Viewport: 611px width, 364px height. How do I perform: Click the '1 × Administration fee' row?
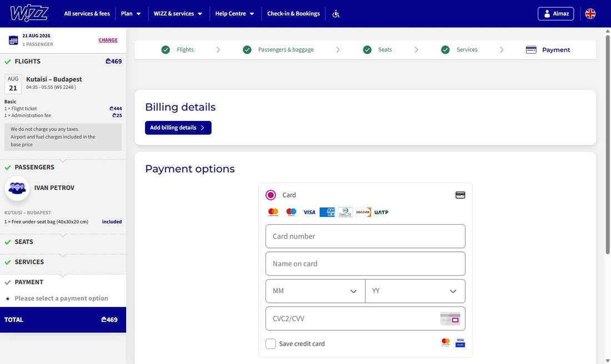[x=63, y=115]
